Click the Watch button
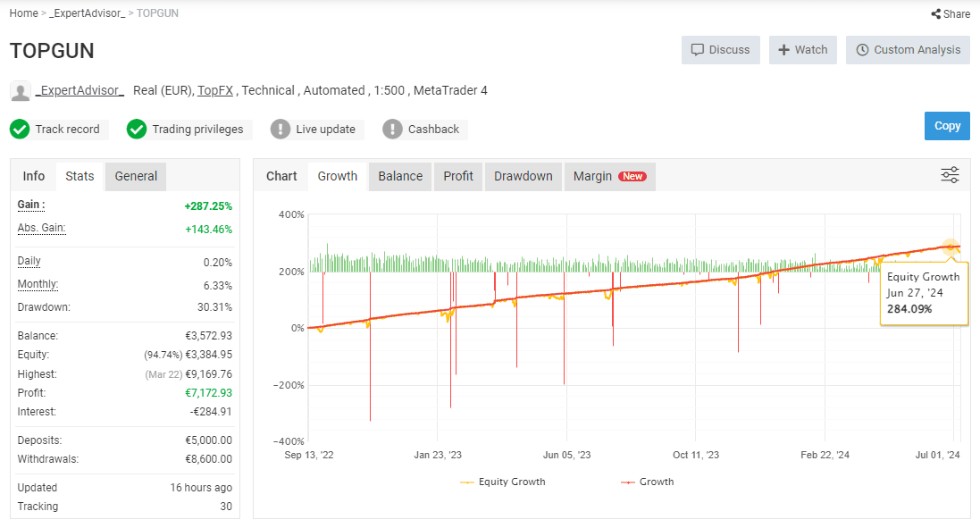The image size is (980, 528). 803,50
